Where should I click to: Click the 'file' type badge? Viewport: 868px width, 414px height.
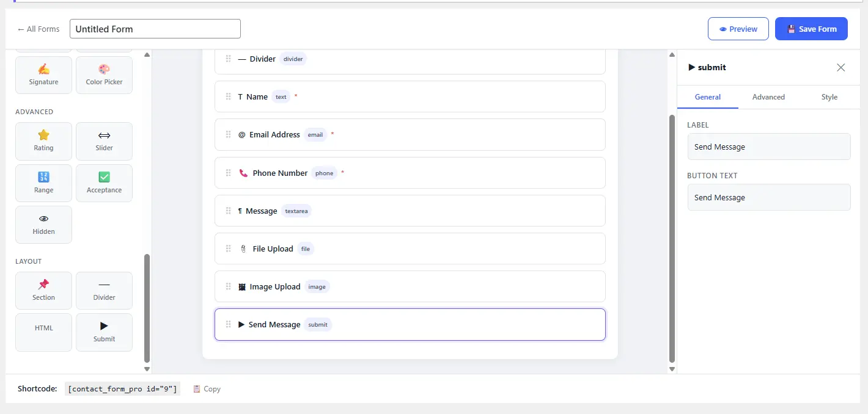tap(306, 249)
